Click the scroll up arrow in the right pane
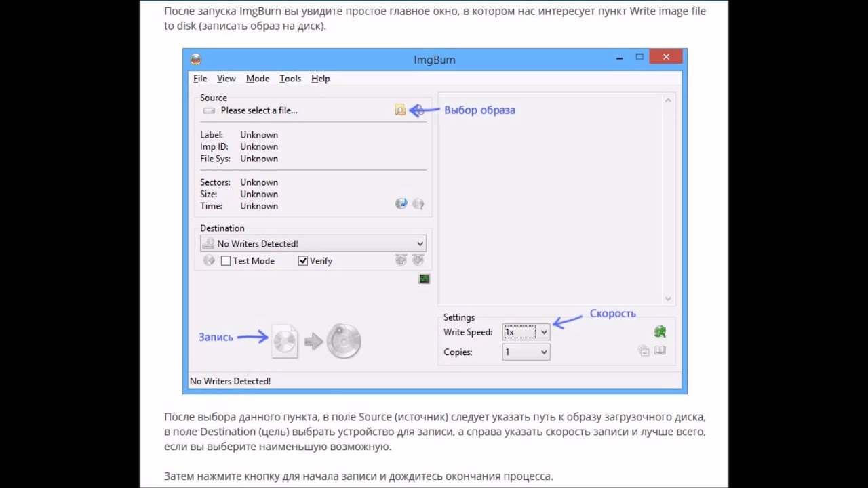 (x=668, y=100)
